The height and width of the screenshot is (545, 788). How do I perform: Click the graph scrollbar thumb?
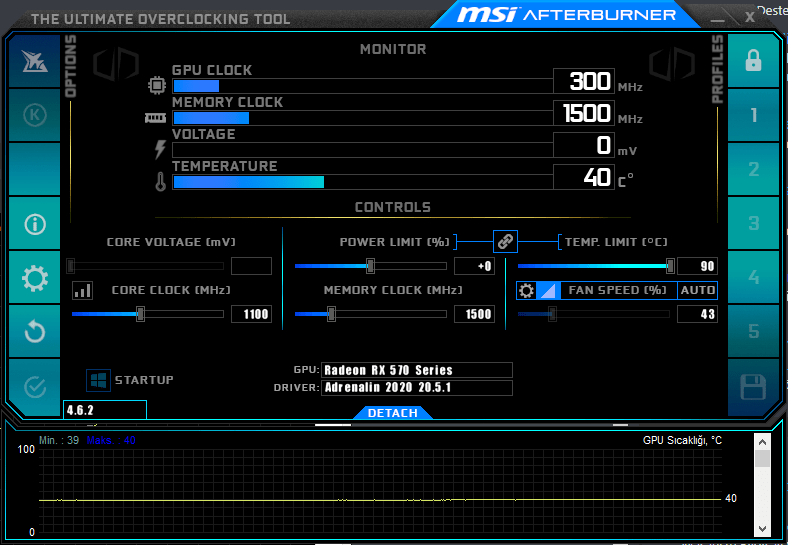point(762,459)
